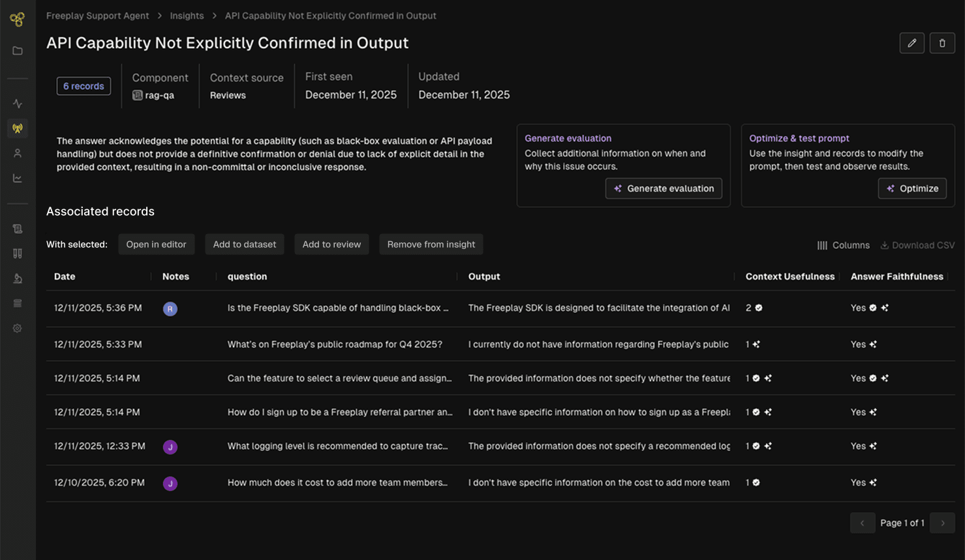This screenshot has width=965, height=560.
Task: Click the Optimize & test prompt heading
Action: (x=799, y=138)
